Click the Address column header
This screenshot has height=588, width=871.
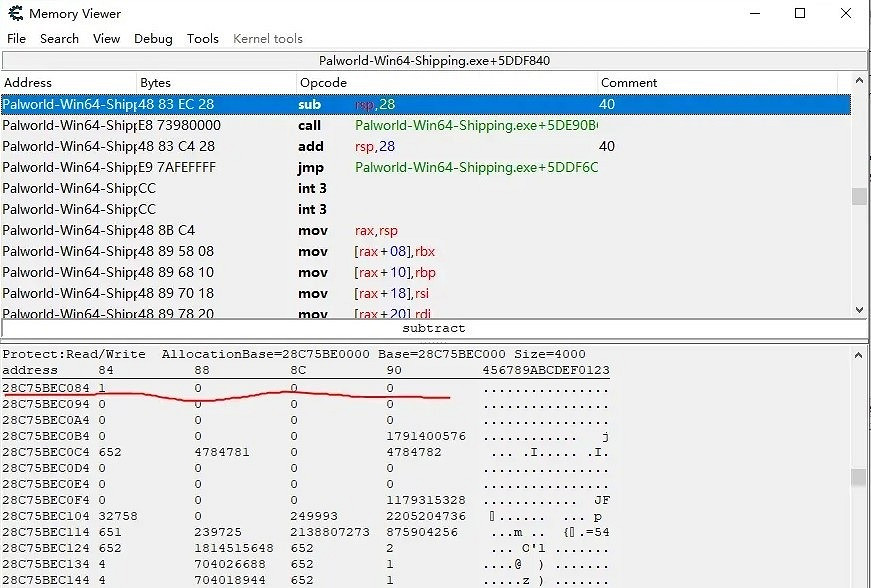point(68,83)
